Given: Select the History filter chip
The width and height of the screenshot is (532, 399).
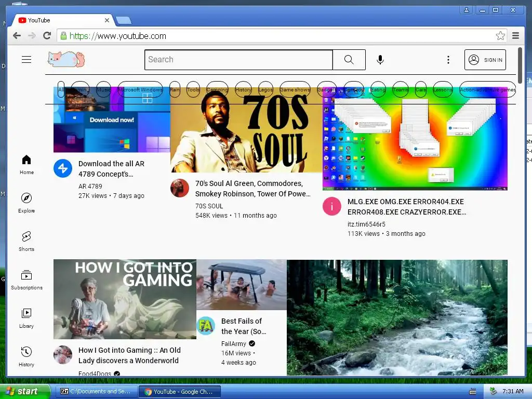Looking at the screenshot, I should (x=243, y=89).
